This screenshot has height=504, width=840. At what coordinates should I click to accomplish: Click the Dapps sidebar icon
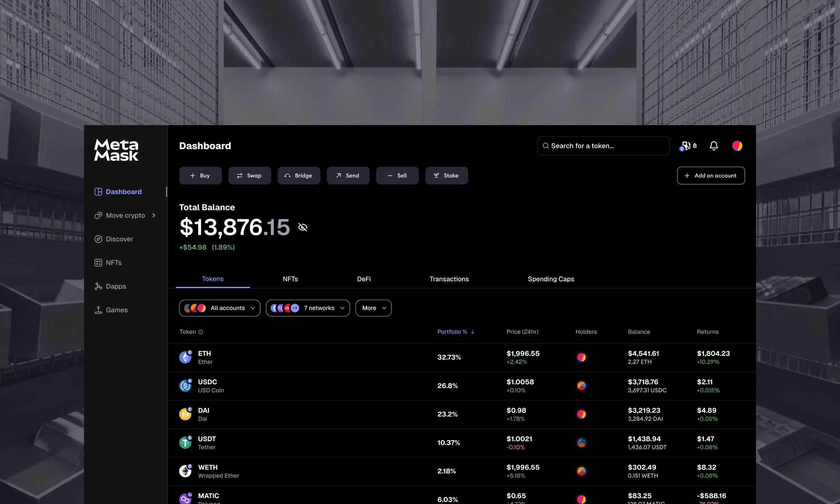tap(98, 286)
